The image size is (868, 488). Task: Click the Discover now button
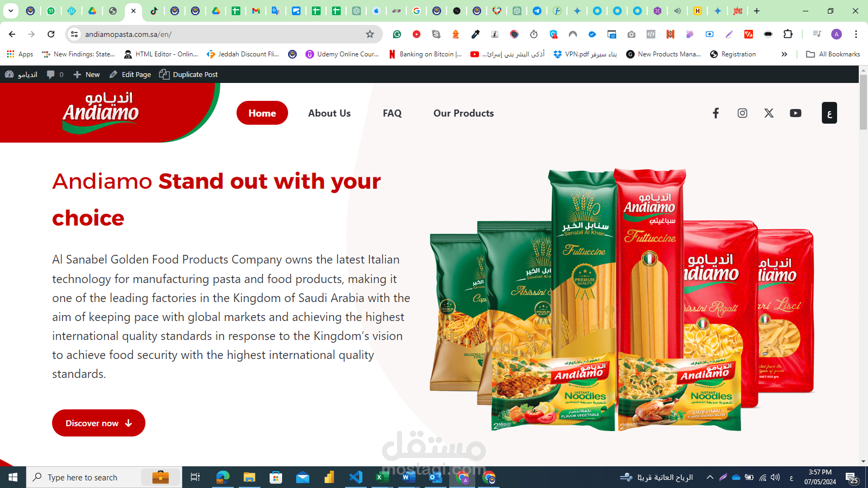click(99, 423)
